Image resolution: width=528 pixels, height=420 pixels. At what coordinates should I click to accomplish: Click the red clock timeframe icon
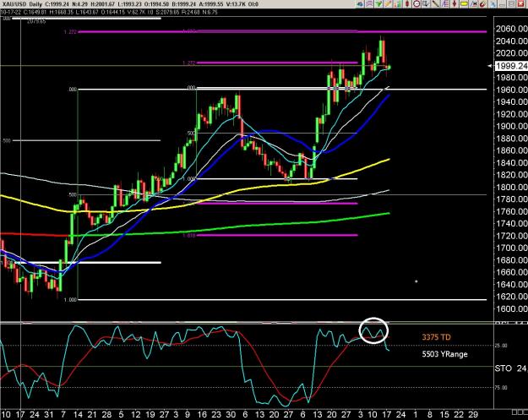[416, 3]
